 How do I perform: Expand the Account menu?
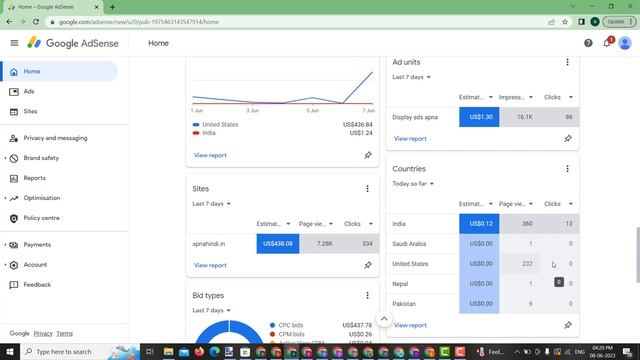click(35, 265)
